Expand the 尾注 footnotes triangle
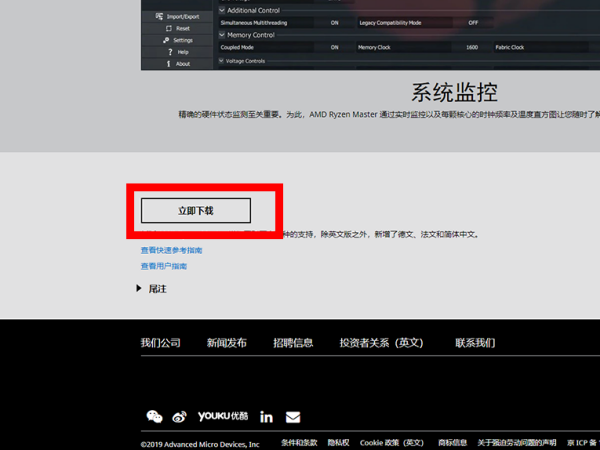 click(140, 288)
